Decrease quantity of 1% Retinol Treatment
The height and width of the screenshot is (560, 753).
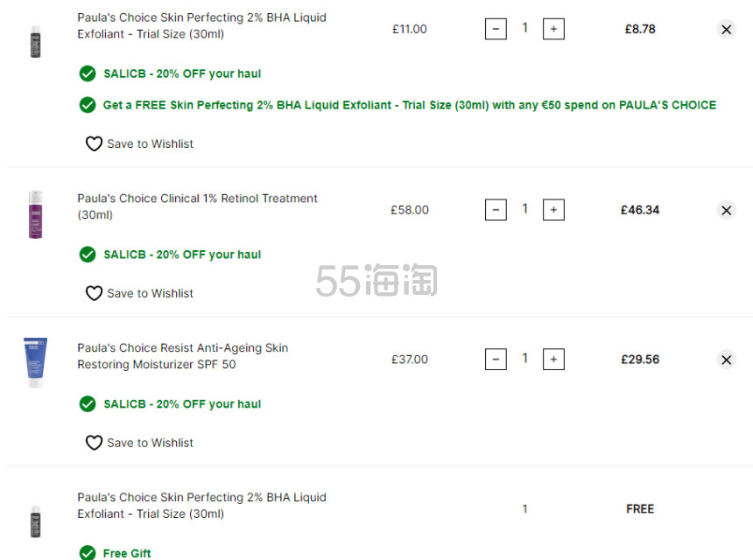[496, 210]
